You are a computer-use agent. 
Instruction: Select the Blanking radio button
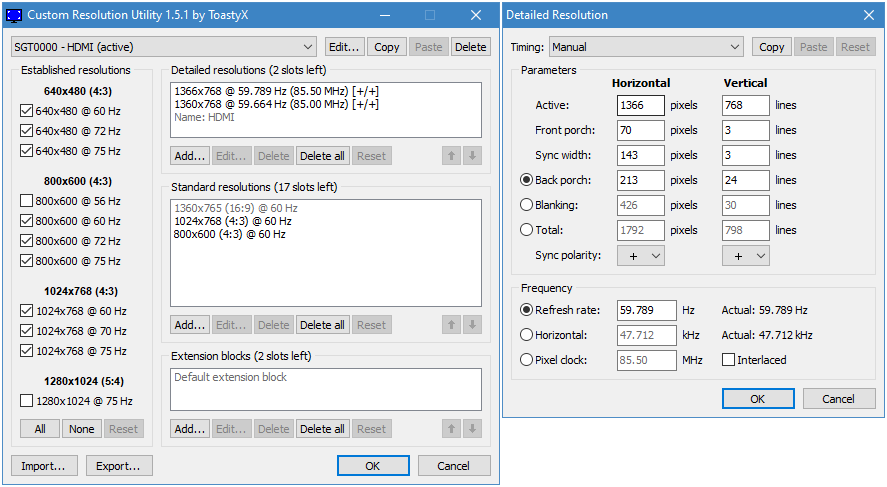click(526, 205)
